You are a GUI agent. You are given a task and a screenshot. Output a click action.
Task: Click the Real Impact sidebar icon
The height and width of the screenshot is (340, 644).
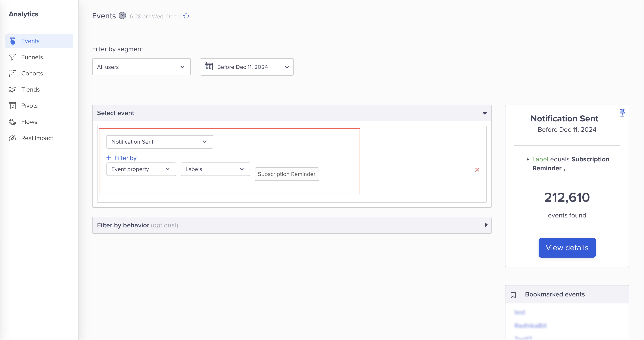pos(12,138)
